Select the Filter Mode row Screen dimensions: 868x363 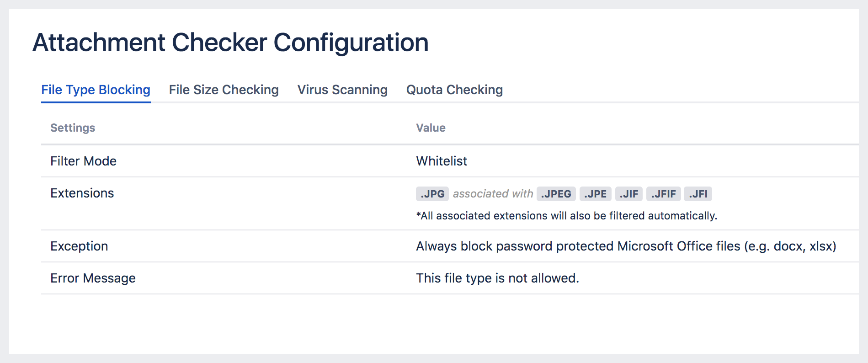(x=84, y=161)
